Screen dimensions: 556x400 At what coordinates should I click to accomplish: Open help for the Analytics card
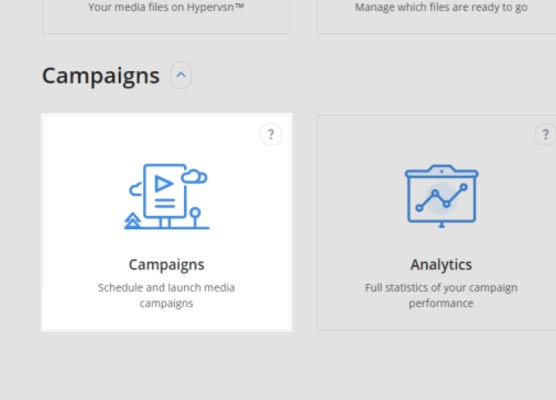pos(545,134)
